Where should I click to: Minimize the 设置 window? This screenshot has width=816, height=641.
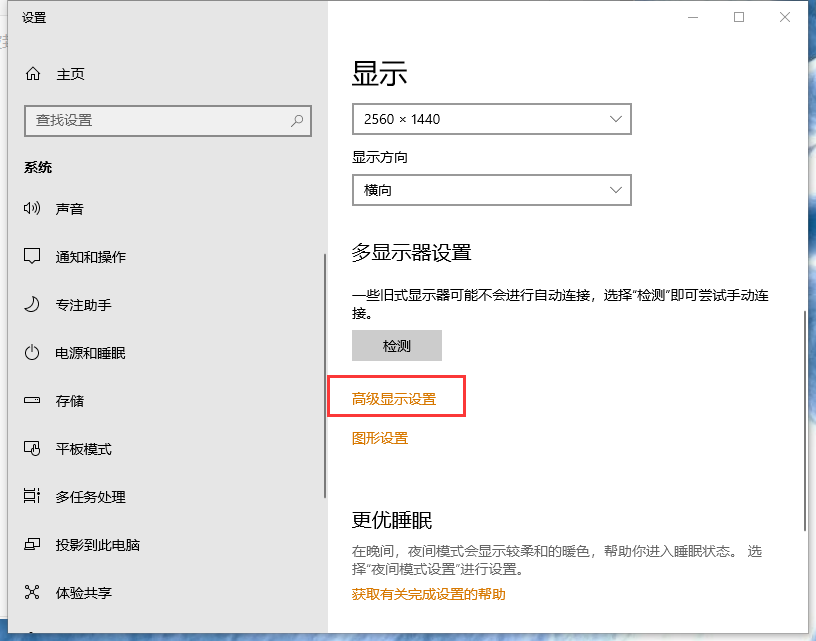point(693,17)
